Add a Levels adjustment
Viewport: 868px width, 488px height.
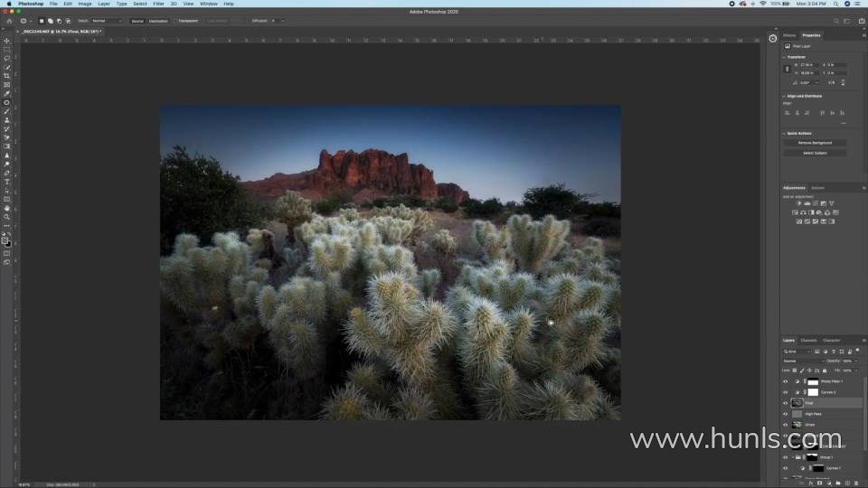[x=807, y=203]
